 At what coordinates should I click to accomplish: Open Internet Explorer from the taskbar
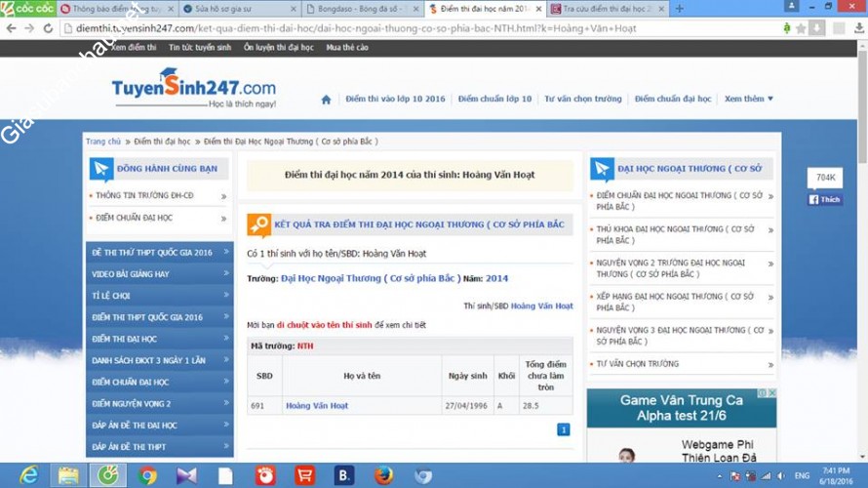[29, 475]
